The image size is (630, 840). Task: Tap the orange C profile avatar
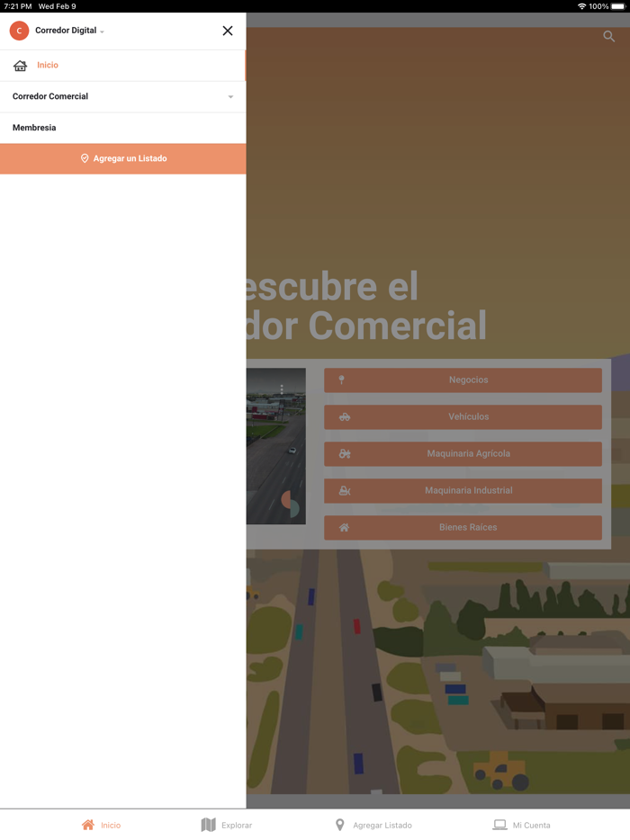tap(19, 31)
